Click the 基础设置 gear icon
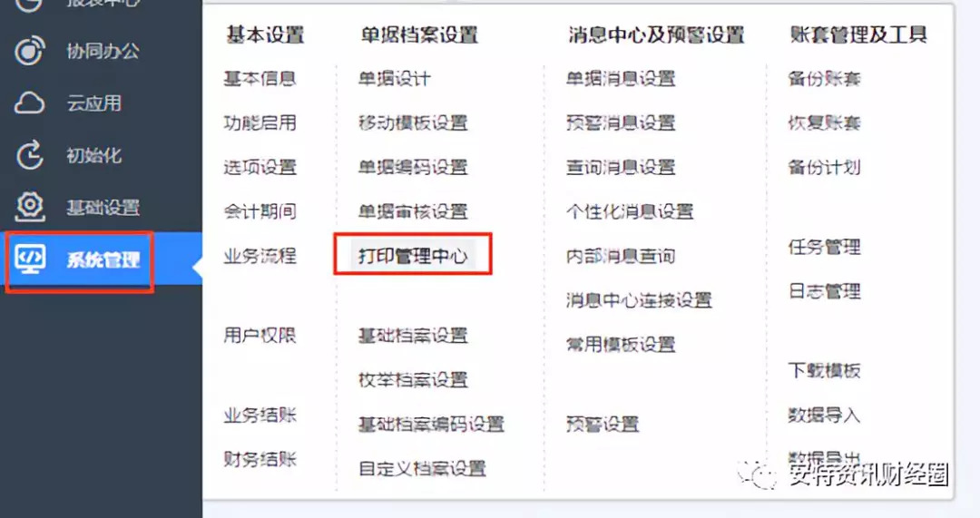 (29, 207)
